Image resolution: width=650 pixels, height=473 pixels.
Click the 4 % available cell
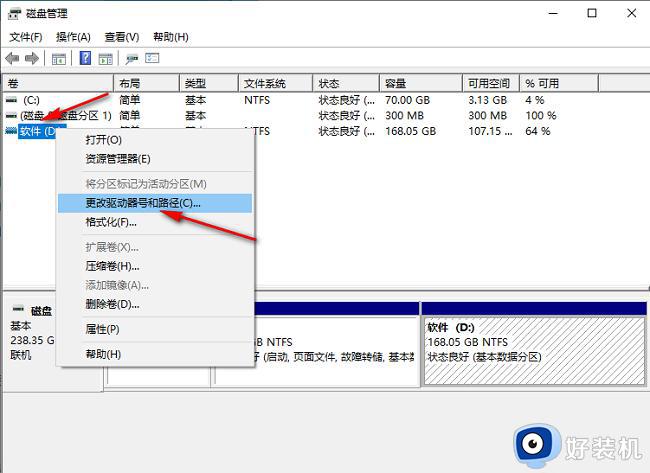[535, 100]
